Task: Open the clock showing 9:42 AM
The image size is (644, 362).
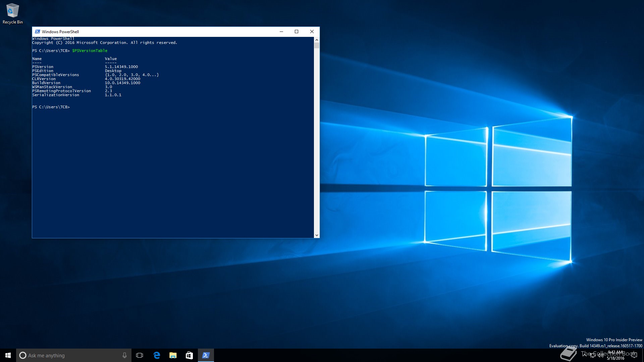Action: [615, 355]
